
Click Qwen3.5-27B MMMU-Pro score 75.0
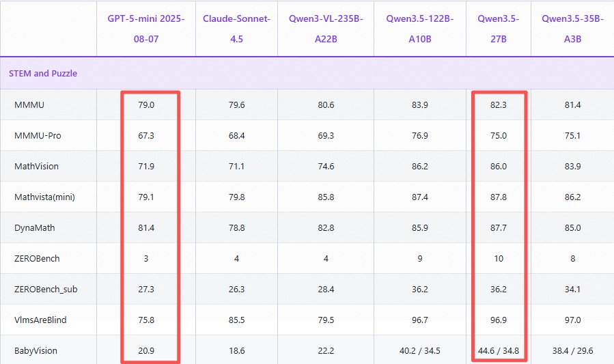[x=499, y=136]
